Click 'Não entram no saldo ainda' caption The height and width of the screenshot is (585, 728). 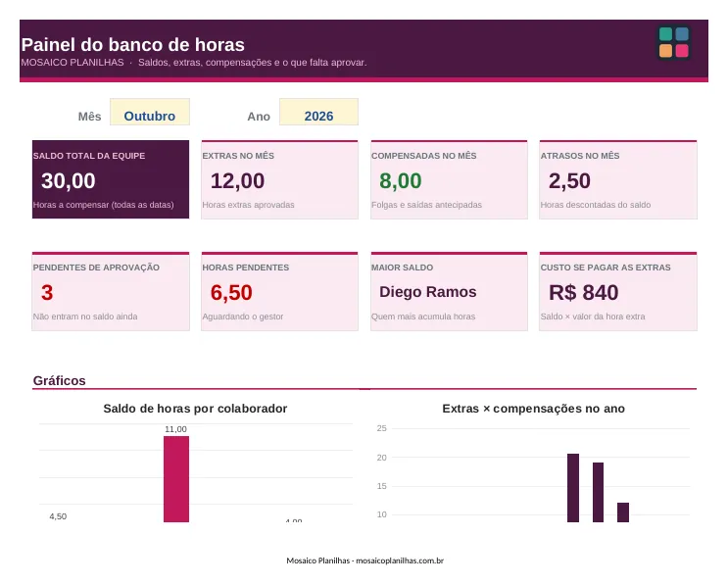pyautogui.click(x=85, y=317)
